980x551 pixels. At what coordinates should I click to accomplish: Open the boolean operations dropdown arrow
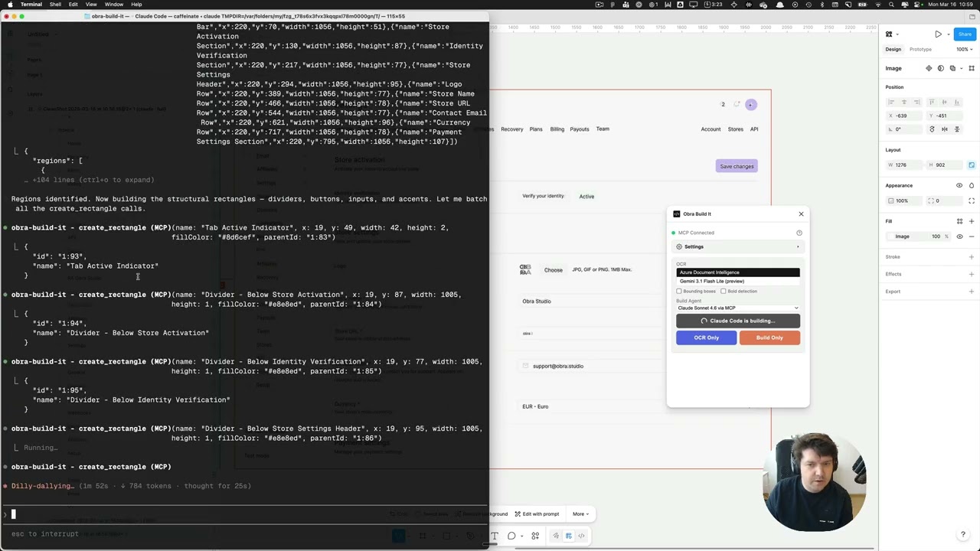click(960, 68)
